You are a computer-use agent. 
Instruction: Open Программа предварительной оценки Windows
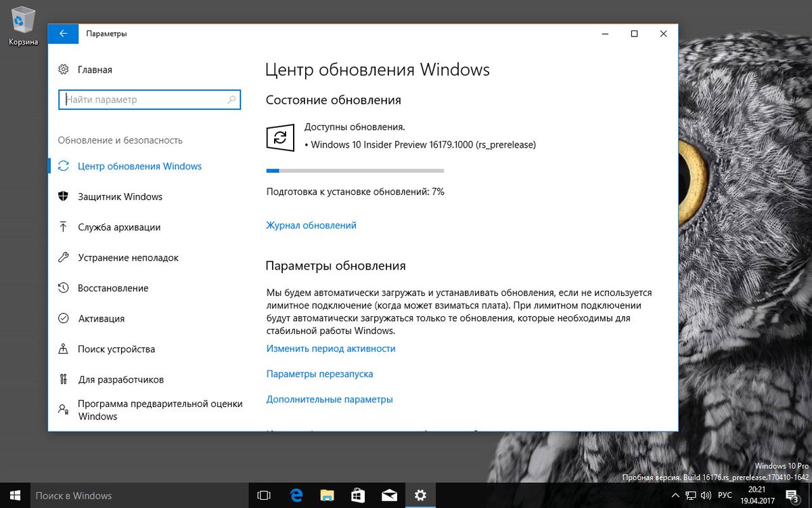coord(160,410)
